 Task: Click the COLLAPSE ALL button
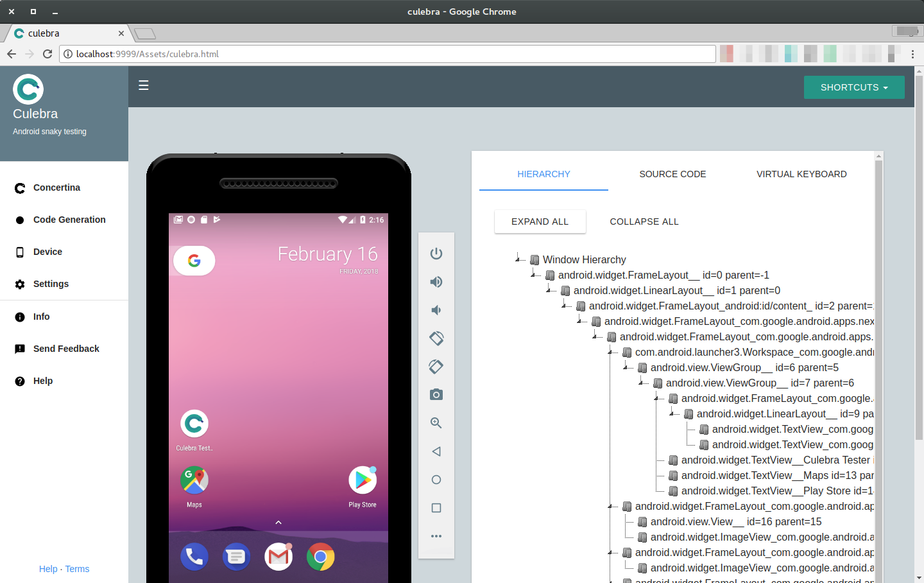pos(644,222)
